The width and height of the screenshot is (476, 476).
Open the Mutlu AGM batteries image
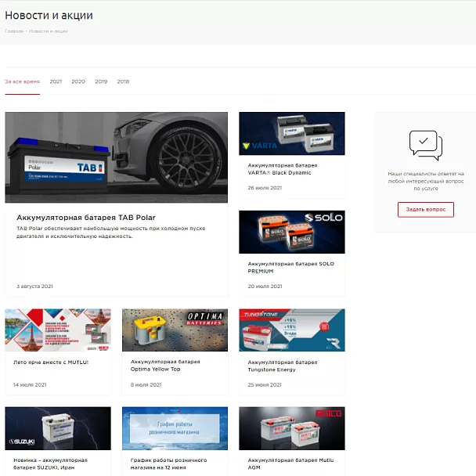(292, 428)
